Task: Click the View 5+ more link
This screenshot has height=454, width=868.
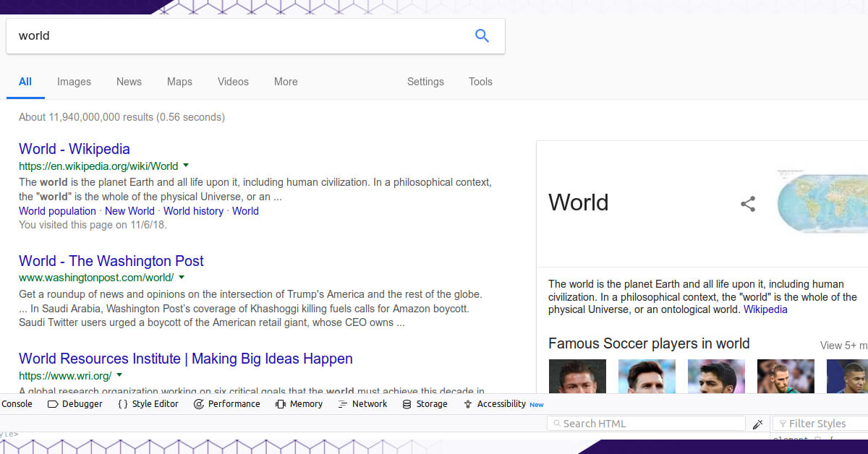Action: (843, 346)
